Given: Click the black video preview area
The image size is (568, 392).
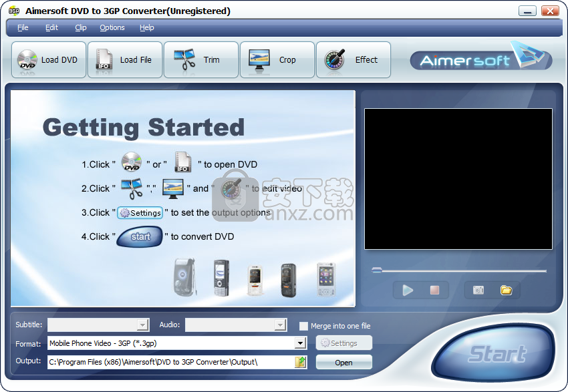Looking at the screenshot, I should [x=458, y=179].
